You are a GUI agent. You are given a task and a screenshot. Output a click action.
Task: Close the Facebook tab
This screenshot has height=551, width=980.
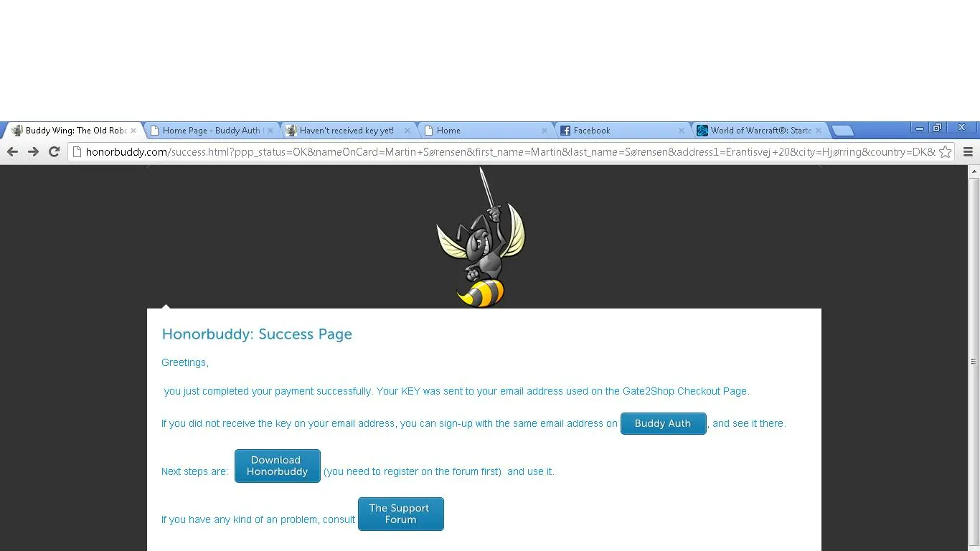[681, 131]
